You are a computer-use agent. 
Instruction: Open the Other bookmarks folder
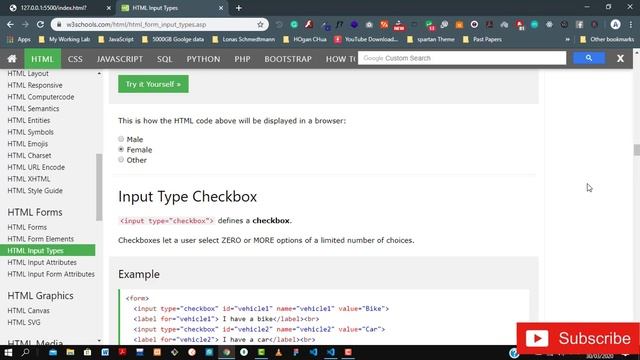pos(607,40)
